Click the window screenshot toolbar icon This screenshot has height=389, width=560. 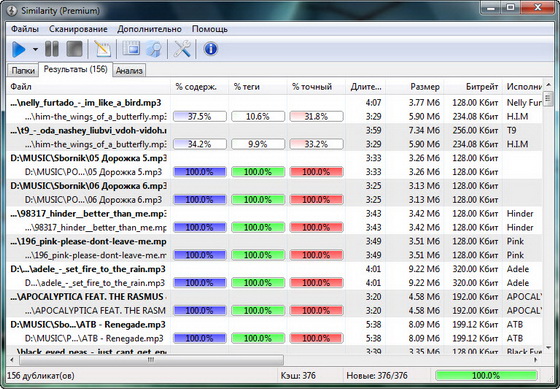click(131, 49)
